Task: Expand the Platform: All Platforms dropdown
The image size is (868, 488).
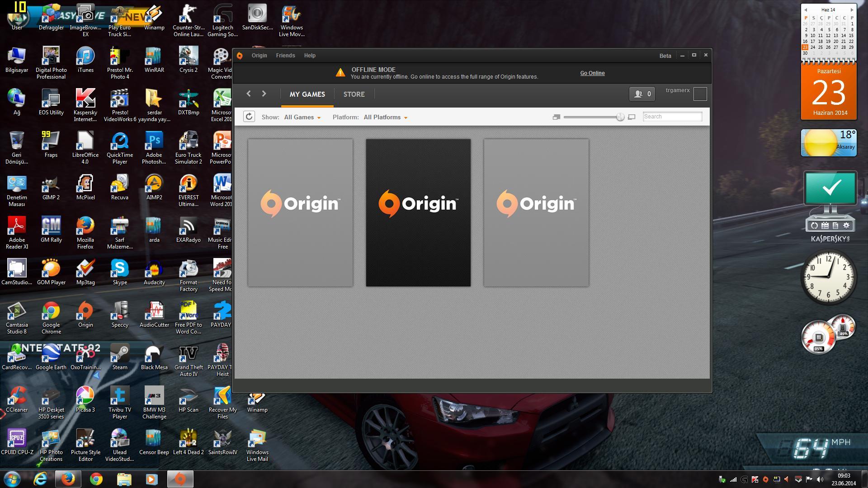Action: click(386, 117)
